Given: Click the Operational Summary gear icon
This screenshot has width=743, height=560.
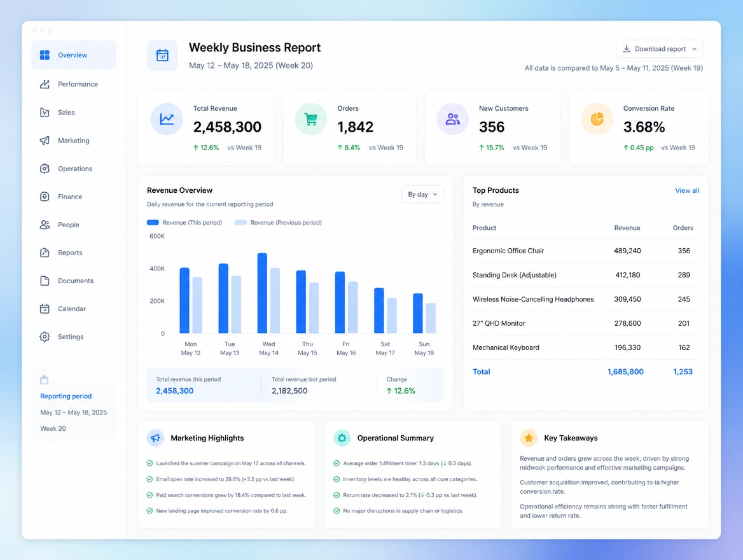Looking at the screenshot, I should click(342, 438).
